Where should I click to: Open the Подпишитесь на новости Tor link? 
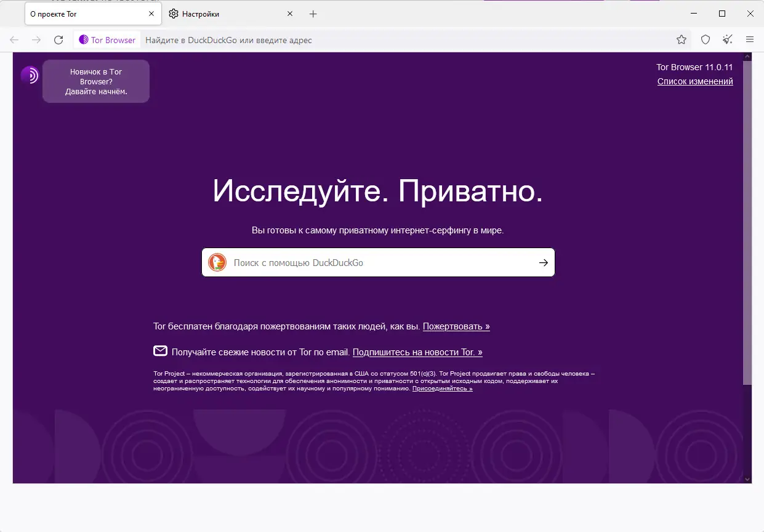point(417,352)
